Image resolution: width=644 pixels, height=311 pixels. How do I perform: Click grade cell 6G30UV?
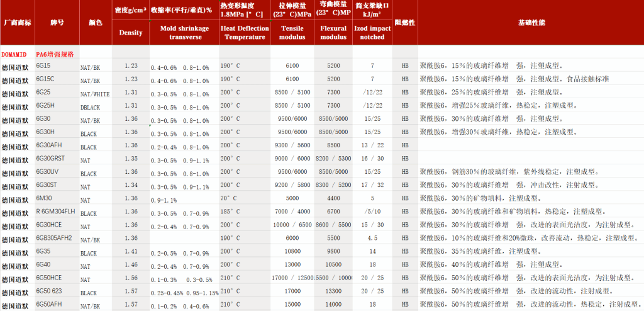(x=47, y=171)
